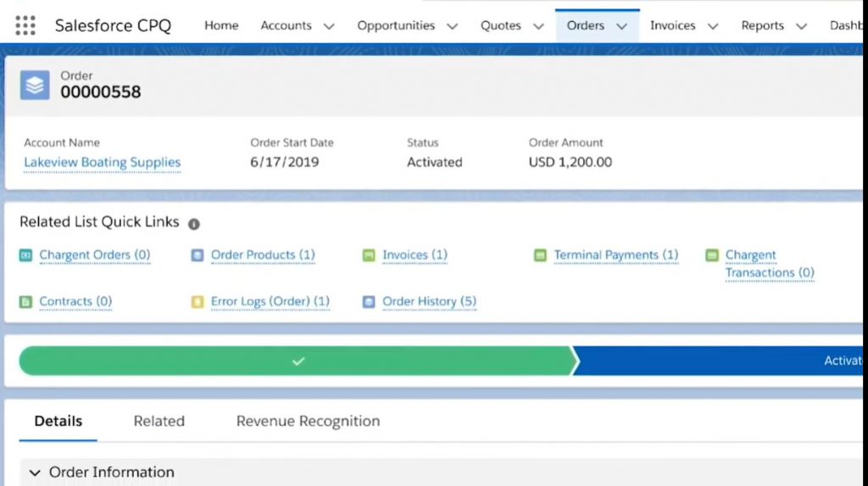This screenshot has width=868, height=486.
Task: Click the Salesforce CPQ app name
Action: [x=113, y=25]
